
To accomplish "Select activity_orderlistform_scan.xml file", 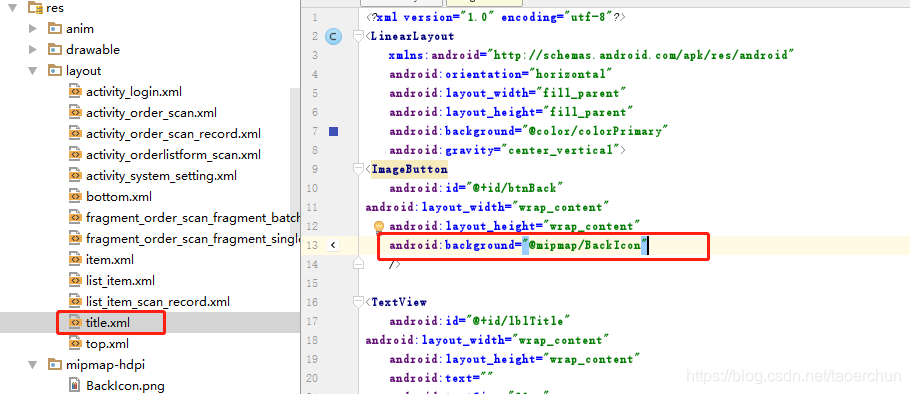I will [x=174, y=155].
